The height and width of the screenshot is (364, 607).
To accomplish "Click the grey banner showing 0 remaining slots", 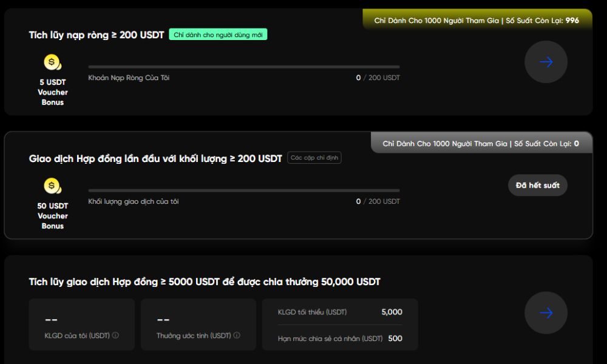I will coord(481,144).
